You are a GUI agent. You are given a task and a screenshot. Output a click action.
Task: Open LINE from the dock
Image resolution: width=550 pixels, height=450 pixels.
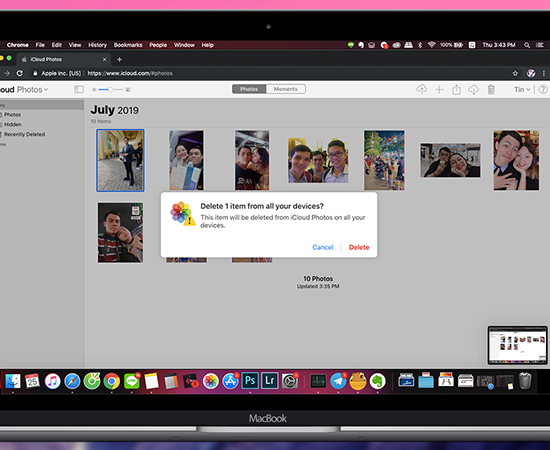132,381
